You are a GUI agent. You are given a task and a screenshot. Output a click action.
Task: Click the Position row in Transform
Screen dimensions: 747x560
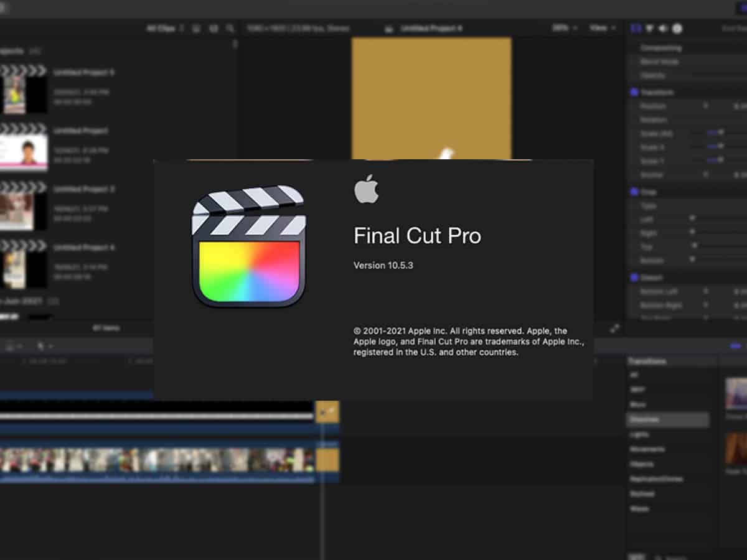pos(688,106)
